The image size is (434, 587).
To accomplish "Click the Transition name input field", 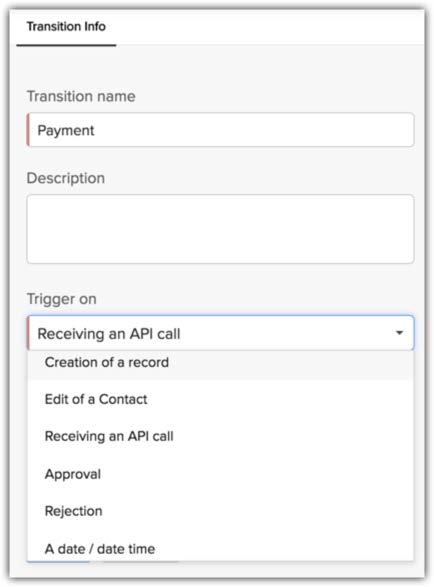I will (220, 130).
